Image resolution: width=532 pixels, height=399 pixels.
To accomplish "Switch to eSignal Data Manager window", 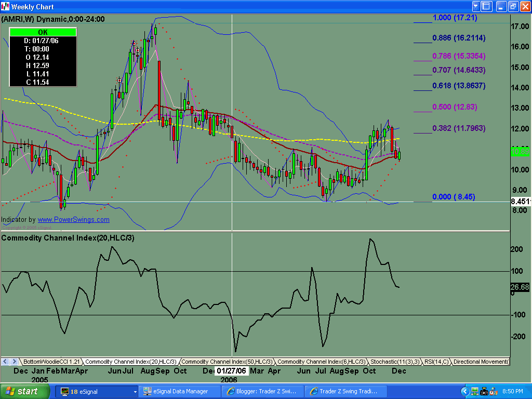I will pyautogui.click(x=180, y=392).
